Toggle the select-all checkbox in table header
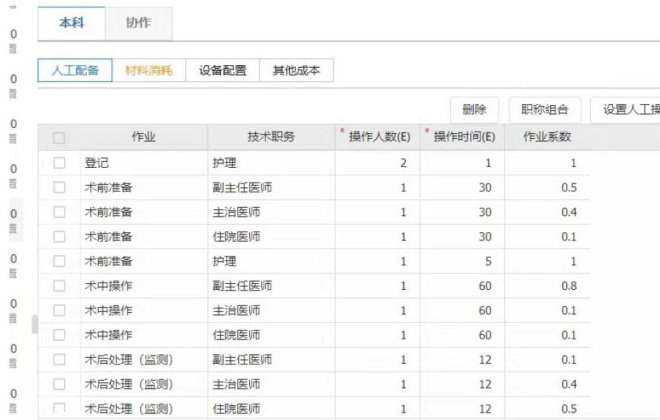Viewport: 660px width, 420px height. pos(59,138)
